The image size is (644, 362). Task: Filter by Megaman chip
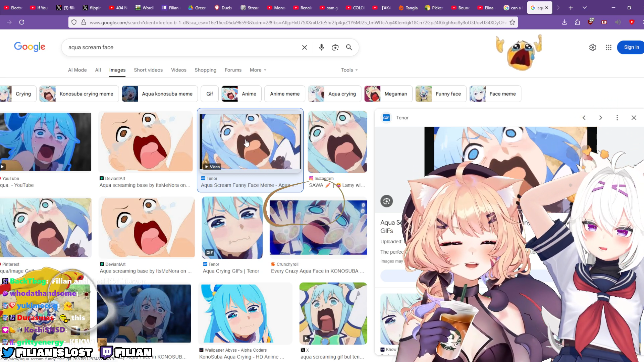tap(388, 94)
